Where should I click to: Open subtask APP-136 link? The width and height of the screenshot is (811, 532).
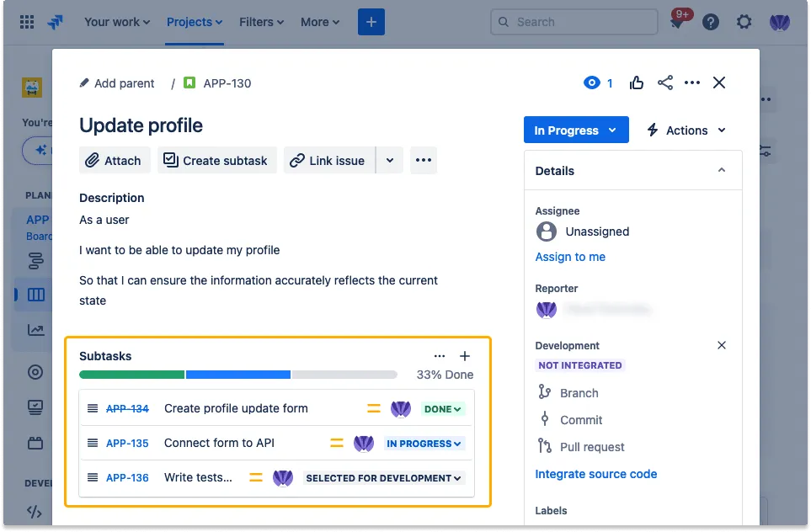(x=127, y=478)
